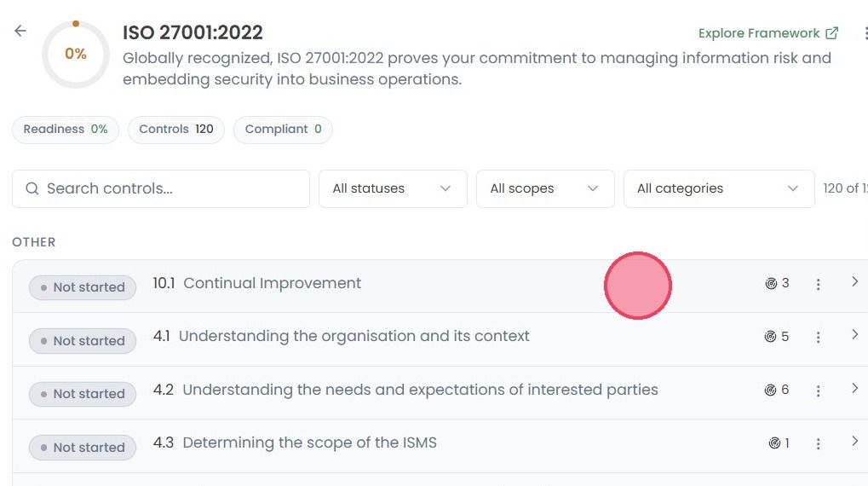Open kebab menu for 4.1 Understanding the organisation
The image size is (868, 486).
pos(819,338)
